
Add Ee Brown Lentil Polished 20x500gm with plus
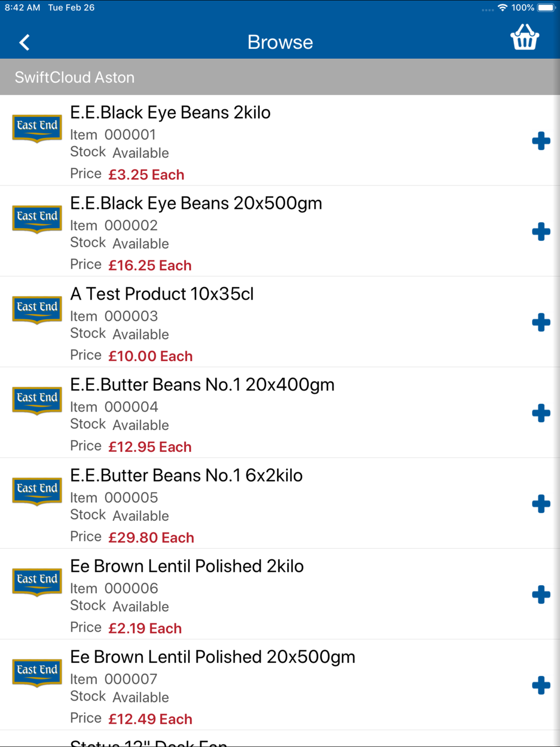tap(541, 685)
